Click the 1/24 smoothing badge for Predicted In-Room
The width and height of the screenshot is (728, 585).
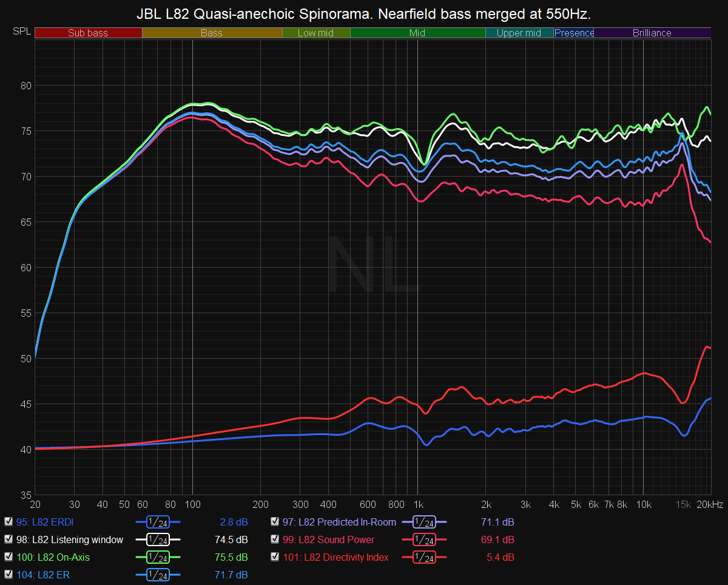[x=424, y=522]
